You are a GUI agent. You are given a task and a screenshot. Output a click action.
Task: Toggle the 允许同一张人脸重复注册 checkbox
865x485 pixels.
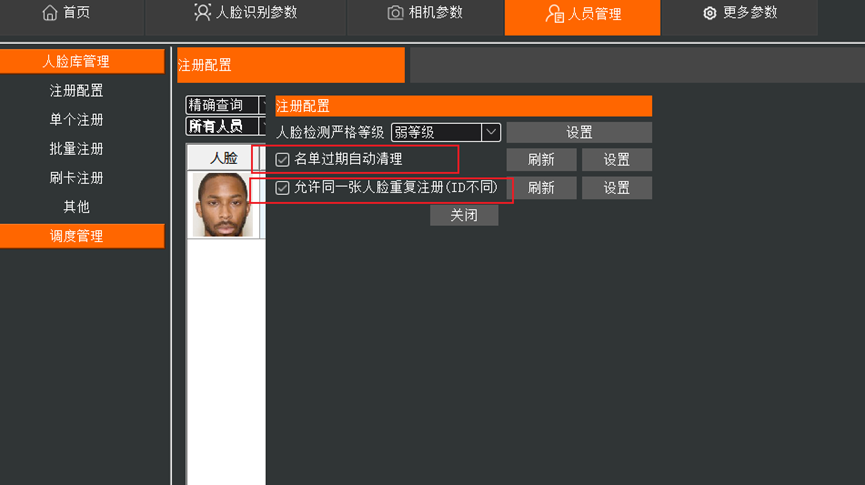282,188
